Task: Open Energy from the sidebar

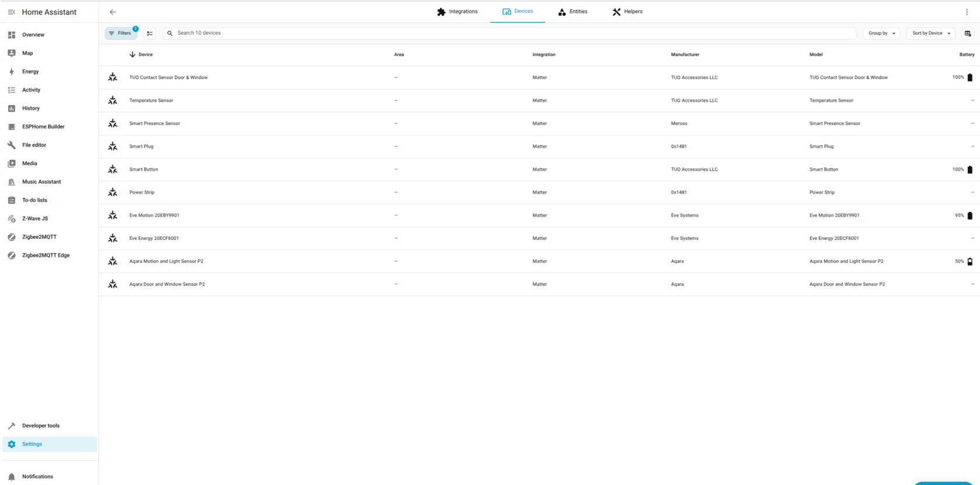Action: tap(30, 72)
